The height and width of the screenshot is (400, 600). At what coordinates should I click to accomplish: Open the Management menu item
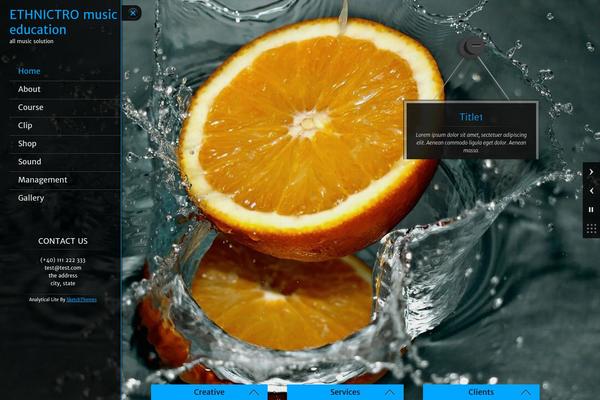pos(42,180)
